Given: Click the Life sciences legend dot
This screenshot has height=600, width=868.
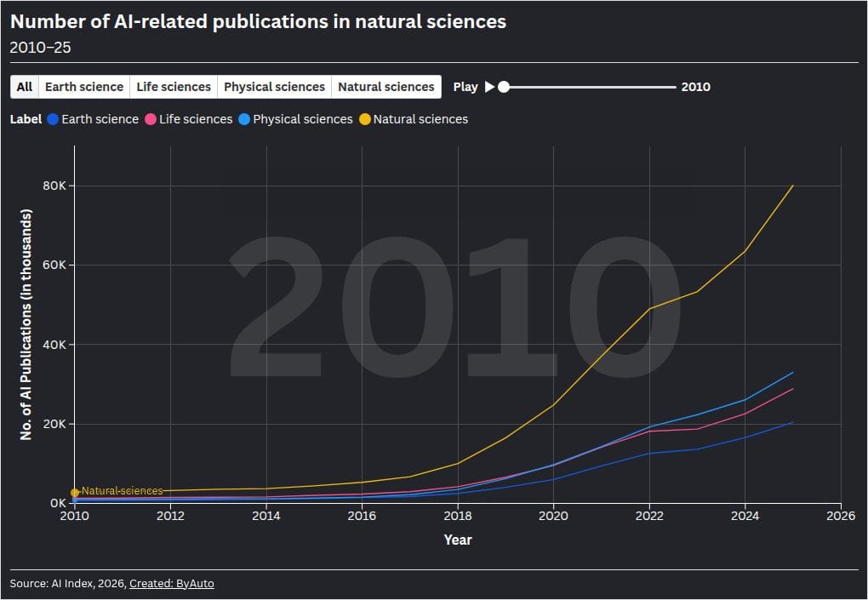Looking at the screenshot, I should coord(150,119).
